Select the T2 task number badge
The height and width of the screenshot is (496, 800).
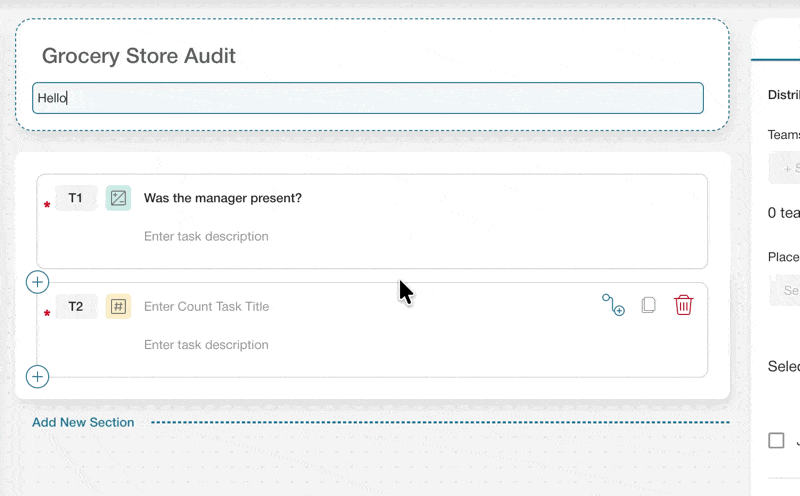pos(76,307)
